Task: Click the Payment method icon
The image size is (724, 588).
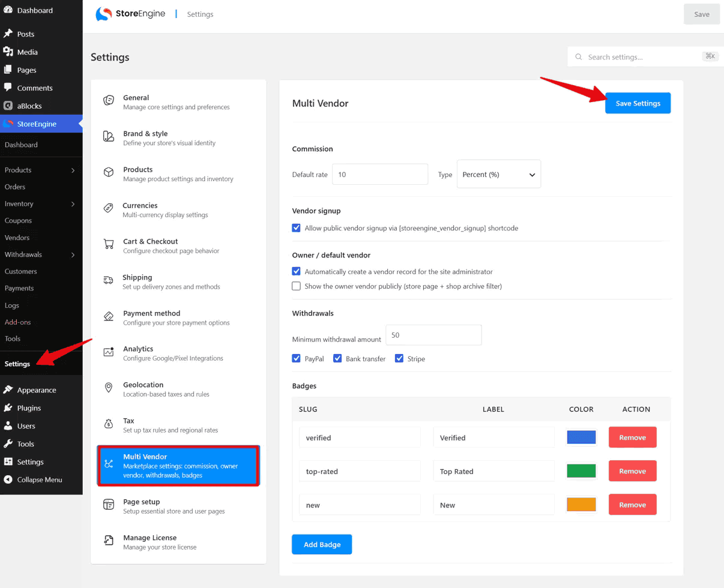Action: click(x=109, y=316)
